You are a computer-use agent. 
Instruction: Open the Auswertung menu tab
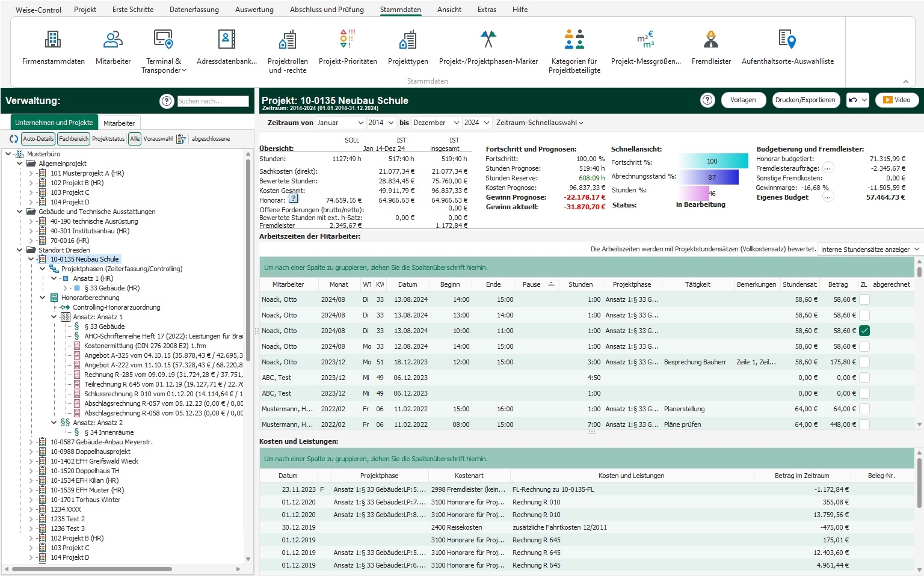pos(254,10)
